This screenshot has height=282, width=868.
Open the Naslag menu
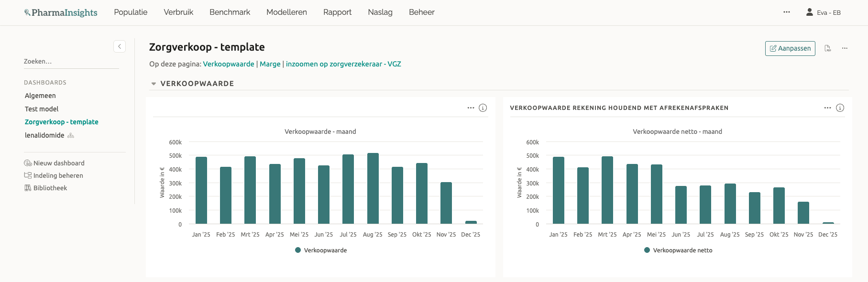380,12
